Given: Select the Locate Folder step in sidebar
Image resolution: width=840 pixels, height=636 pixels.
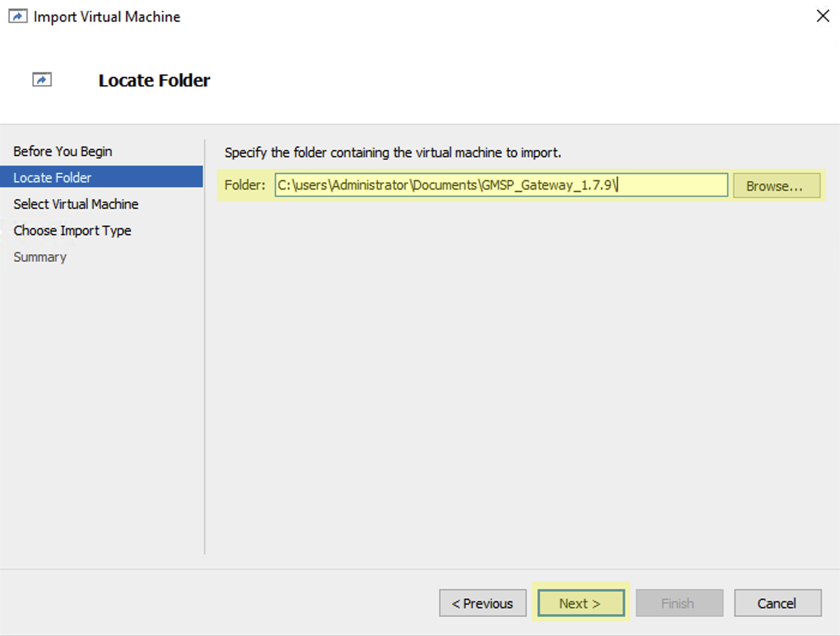Looking at the screenshot, I should [x=53, y=178].
